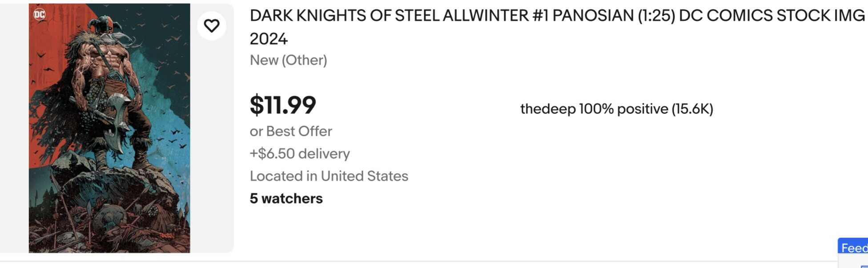Click the word "PANOSIAN" in the title
Viewport: 868px width, 268px height.
[593, 16]
